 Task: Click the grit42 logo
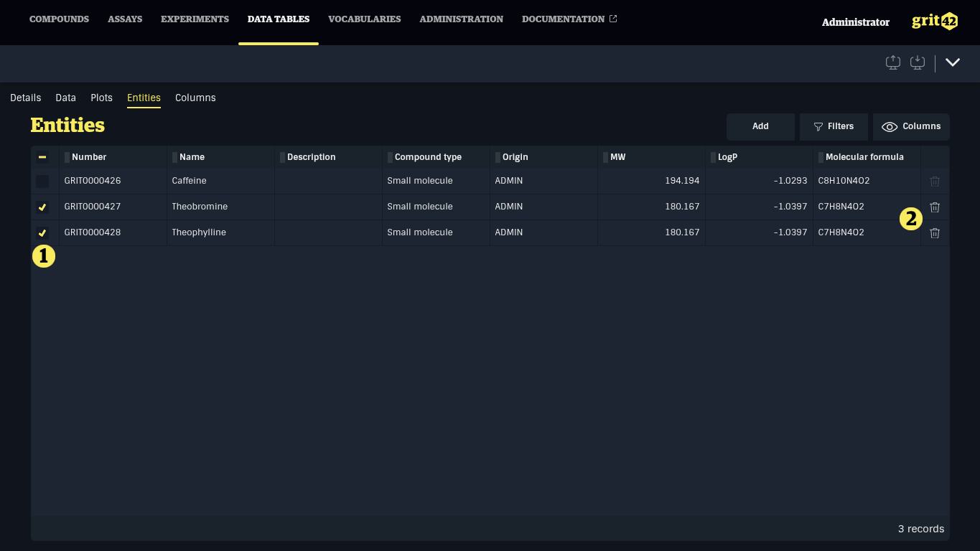point(934,22)
